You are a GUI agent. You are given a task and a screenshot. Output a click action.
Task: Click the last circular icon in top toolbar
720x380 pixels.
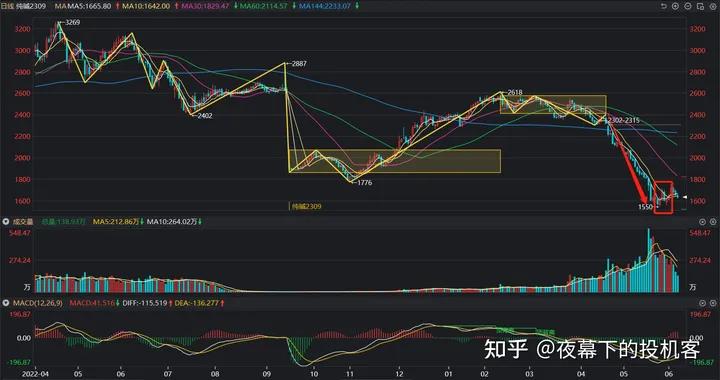(712, 6)
